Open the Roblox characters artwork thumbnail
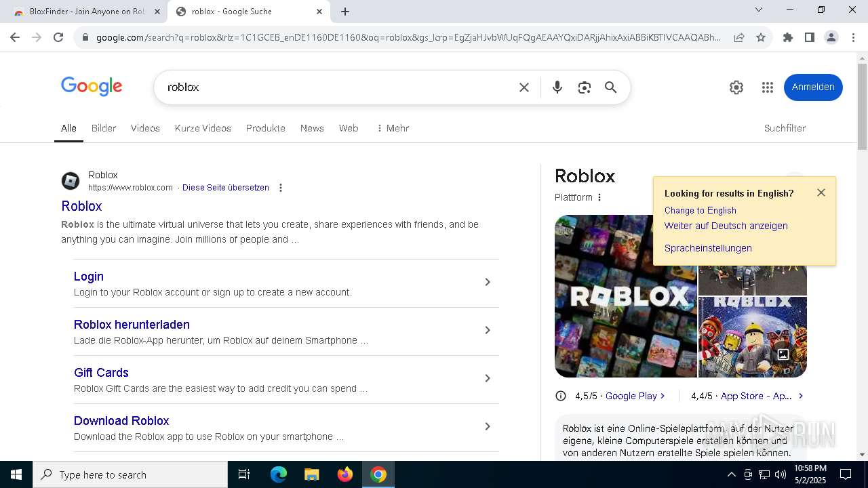The width and height of the screenshot is (868, 488). 753,337
